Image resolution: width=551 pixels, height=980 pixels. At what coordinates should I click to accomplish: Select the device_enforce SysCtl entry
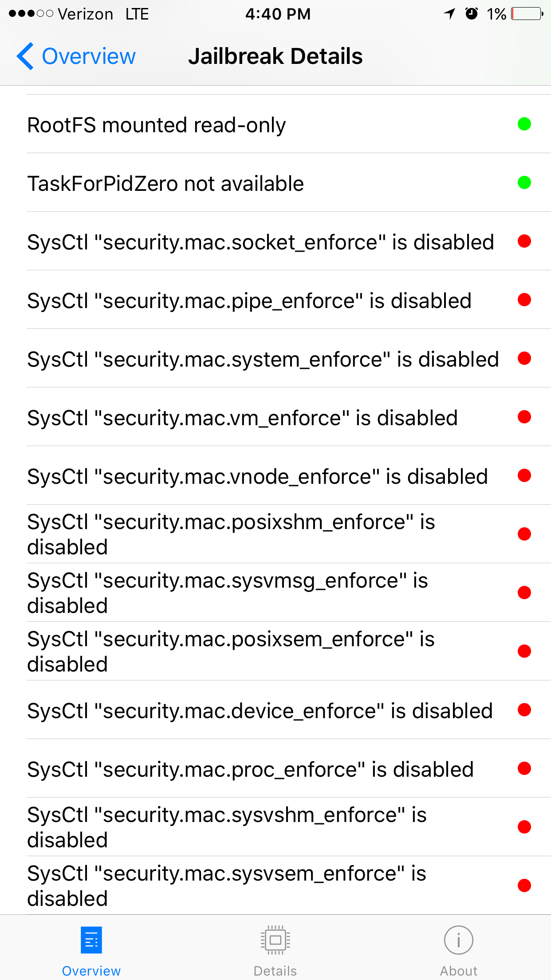pyautogui.click(x=260, y=711)
